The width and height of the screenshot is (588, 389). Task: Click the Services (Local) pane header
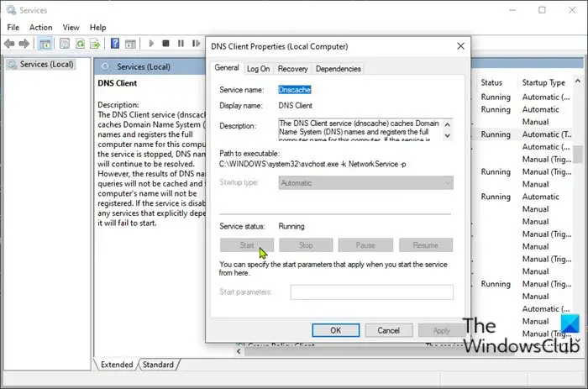tap(144, 66)
